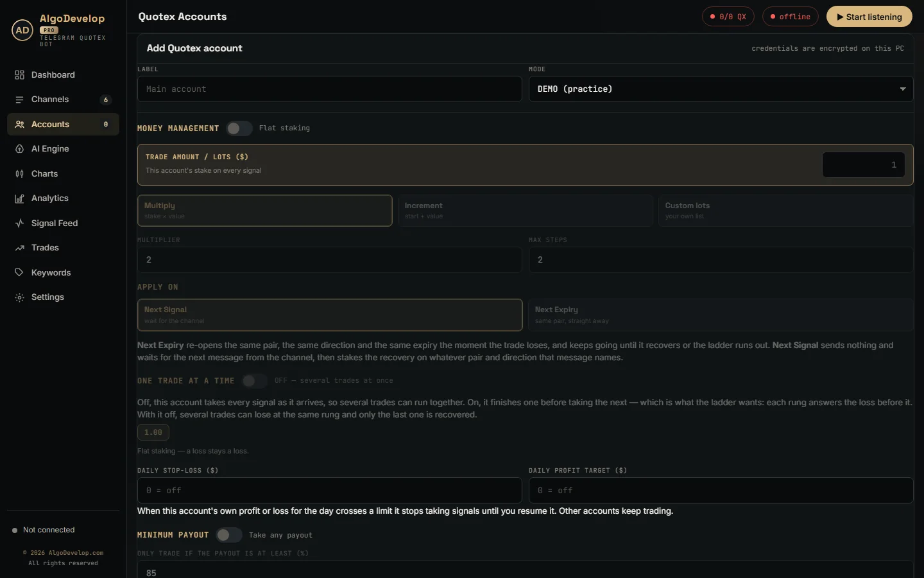Viewport: 924px width, 578px height.
Task: Click the Analytics bar chart icon
Action: click(19, 198)
